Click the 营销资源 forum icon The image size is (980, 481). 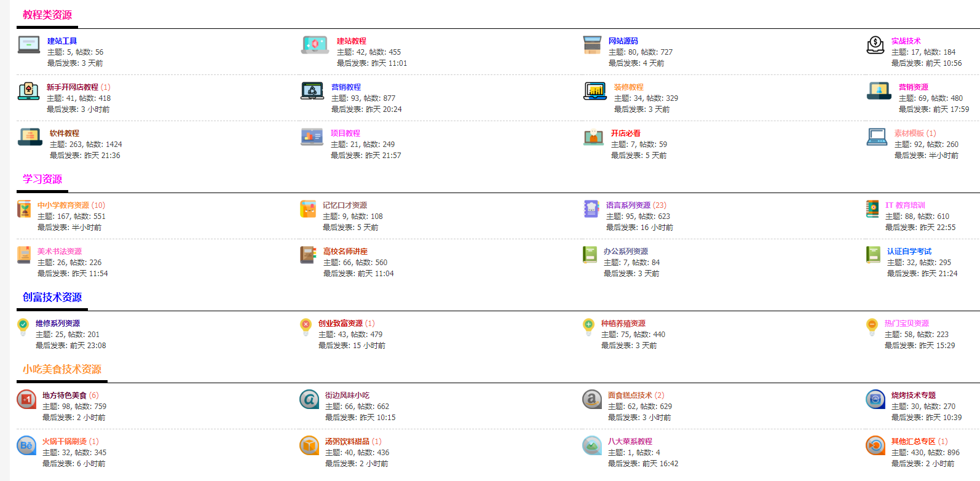[879, 91]
